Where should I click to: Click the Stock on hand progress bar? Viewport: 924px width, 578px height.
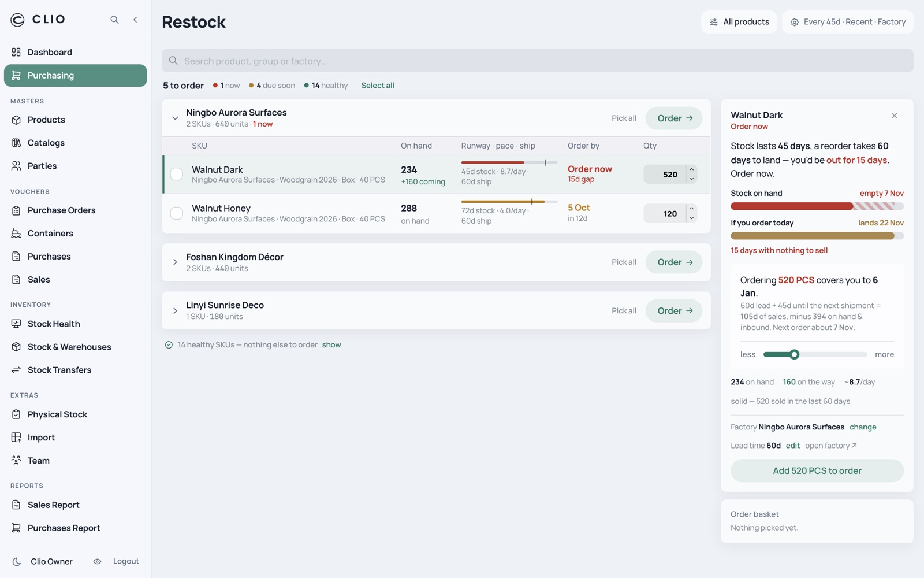(817, 206)
